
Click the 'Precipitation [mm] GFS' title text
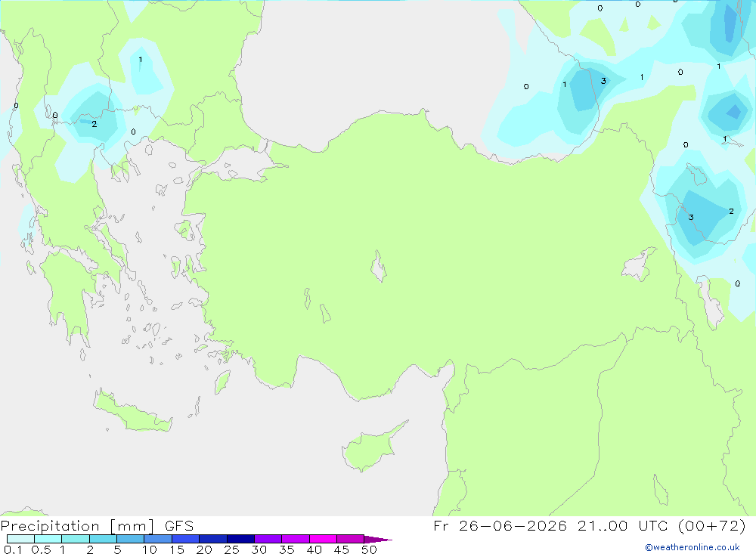[x=97, y=526]
